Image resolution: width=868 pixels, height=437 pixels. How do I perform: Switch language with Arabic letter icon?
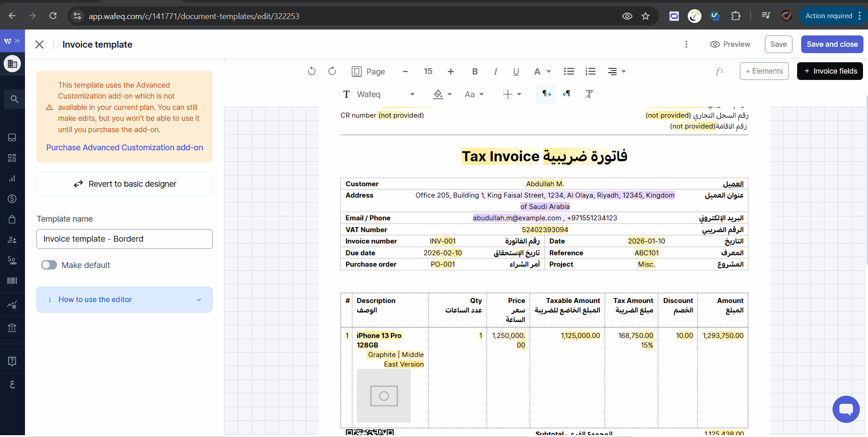tap(12, 384)
